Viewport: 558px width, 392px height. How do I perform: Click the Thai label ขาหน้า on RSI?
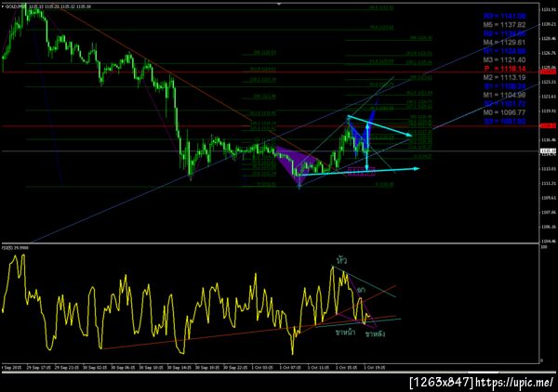pos(346,333)
